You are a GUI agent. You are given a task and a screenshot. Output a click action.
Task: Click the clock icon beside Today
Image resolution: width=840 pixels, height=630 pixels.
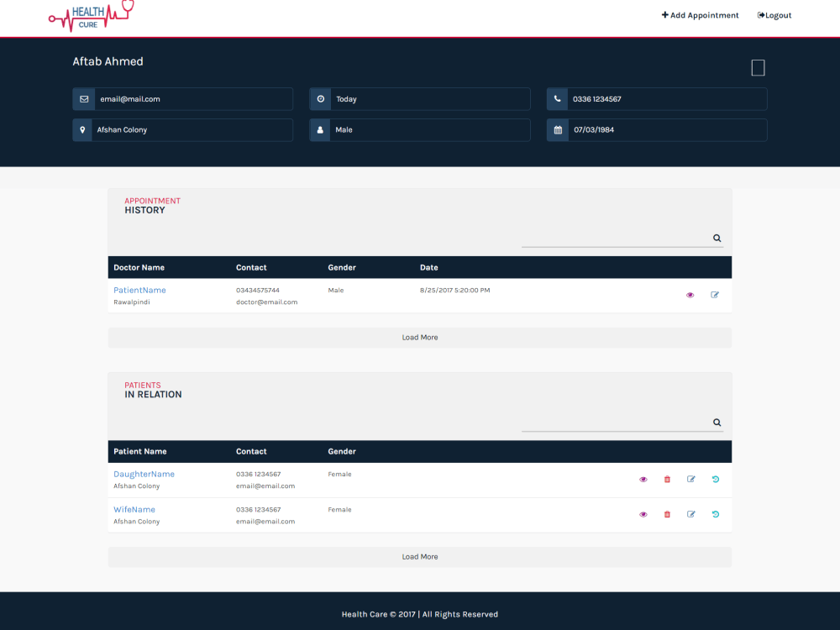[x=320, y=99]
